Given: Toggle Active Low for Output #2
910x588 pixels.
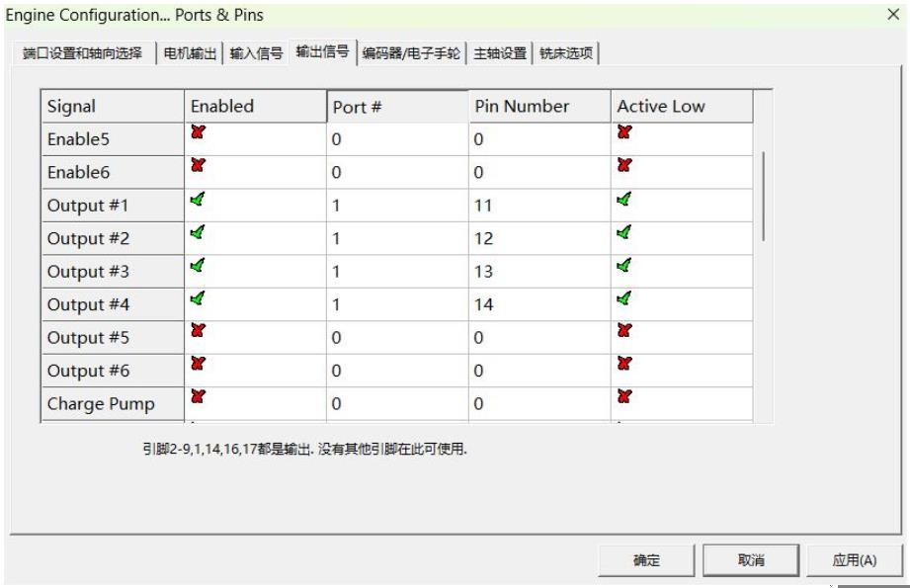Looking at the screenshot, I should point(624,234).
